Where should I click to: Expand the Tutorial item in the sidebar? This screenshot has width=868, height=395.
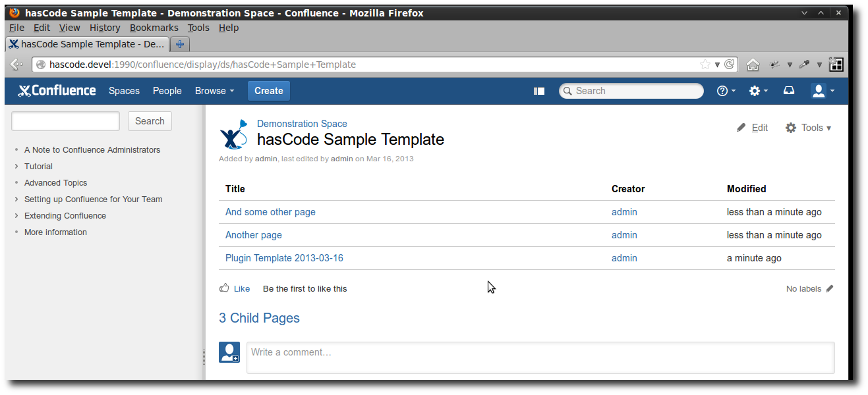[x=16, y=166]
